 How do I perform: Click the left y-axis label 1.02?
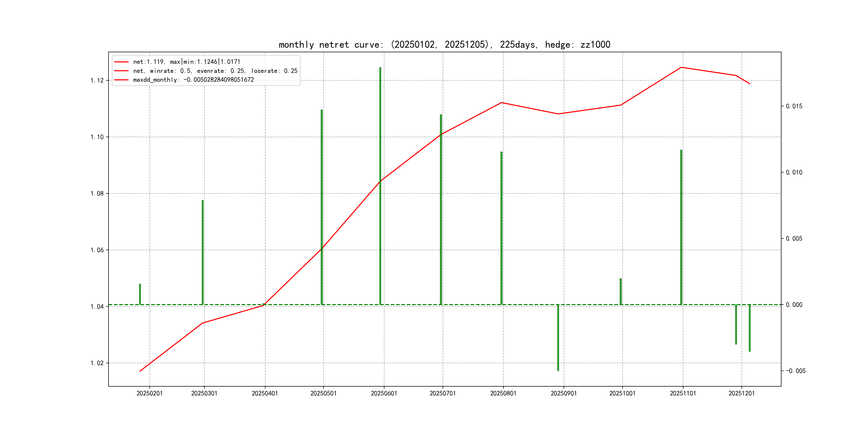click(x=97, y=363)
